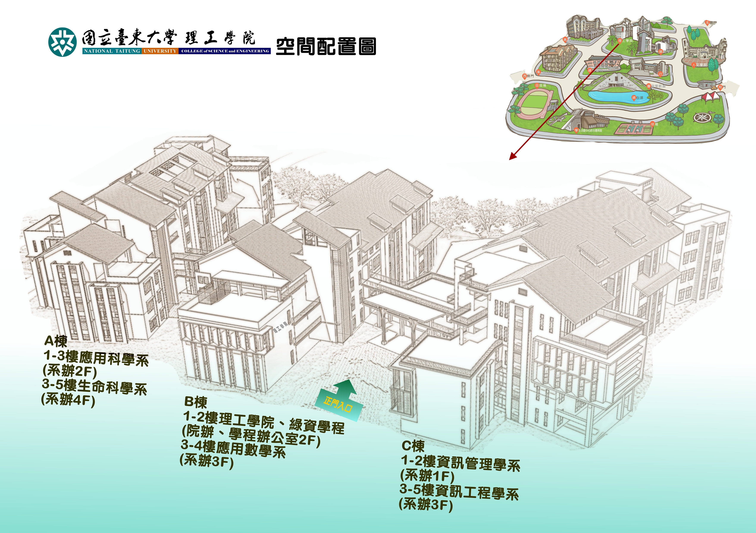Click the 行政大樓 map pin
The image size is (756, 533).
coord(660,74)
